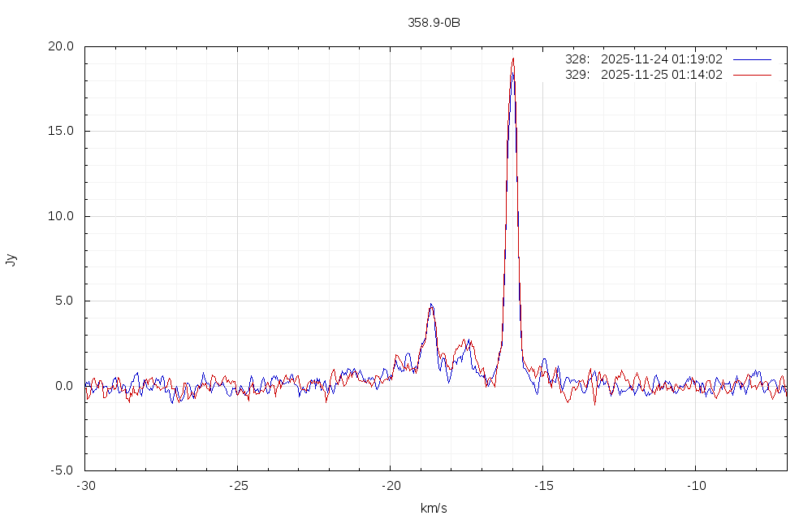
Task: Select legend entry 328 dated 2025-11-24
Action: click(643, 59)
